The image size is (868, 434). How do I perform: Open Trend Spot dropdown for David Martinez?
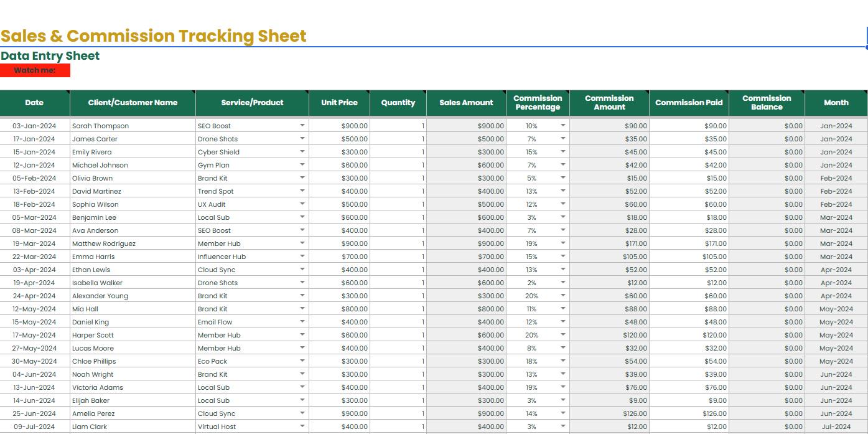pyautogui.click(x=302, y=191)
